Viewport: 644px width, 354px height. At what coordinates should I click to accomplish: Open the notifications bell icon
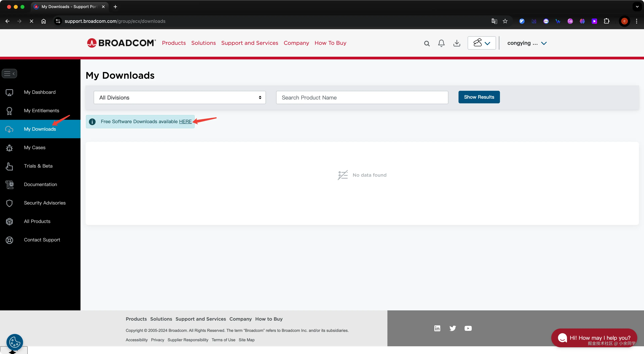coord(441,43)
